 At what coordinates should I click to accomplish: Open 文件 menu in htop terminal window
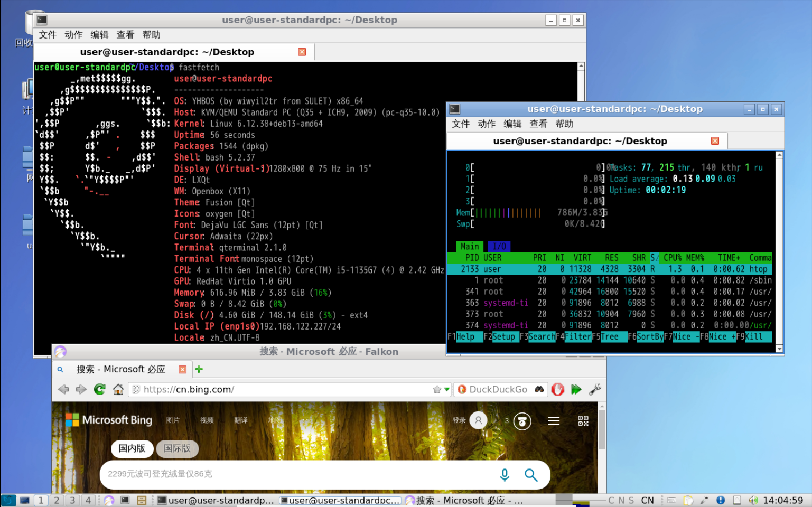click(461, 124)
